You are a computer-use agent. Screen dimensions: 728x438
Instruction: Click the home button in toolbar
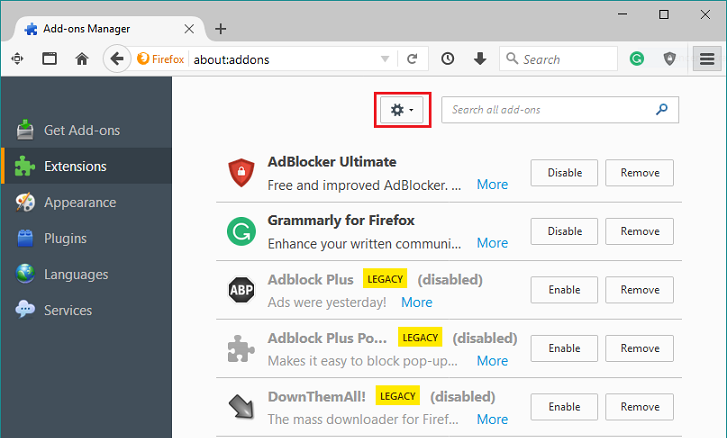click(x=82, y=59)
